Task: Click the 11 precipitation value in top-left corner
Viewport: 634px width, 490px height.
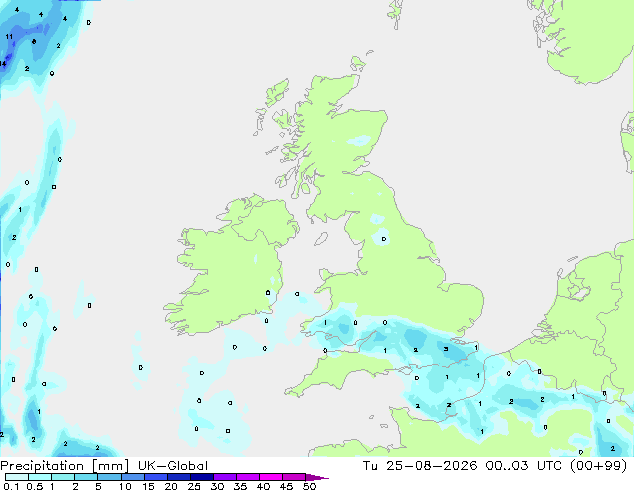Action: pyautogui.click(x=9, y=37)
